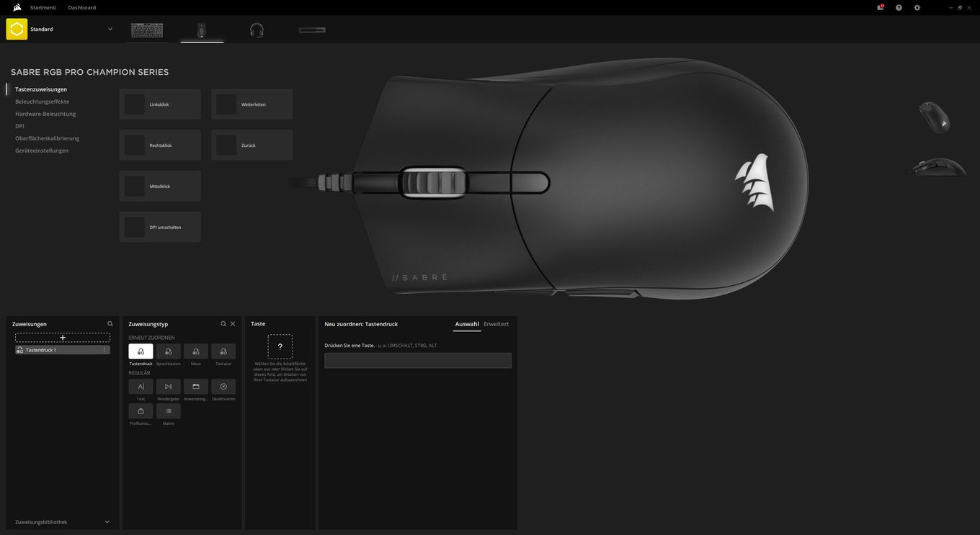Switch to the Auswahl tab
This screenshot has width=980, height=535.
(x=467, y=324)
